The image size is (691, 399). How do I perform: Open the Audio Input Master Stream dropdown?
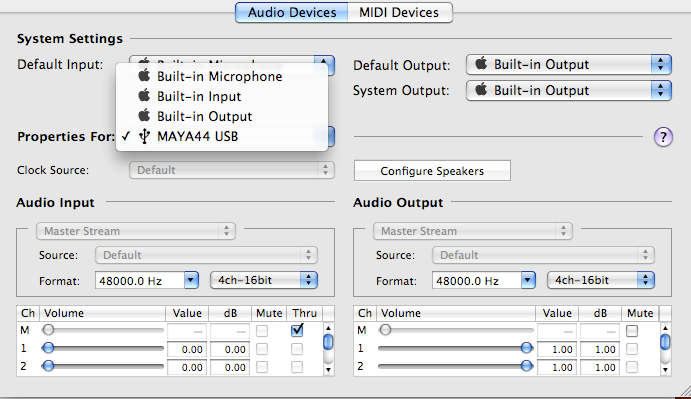tap(136, 231)
